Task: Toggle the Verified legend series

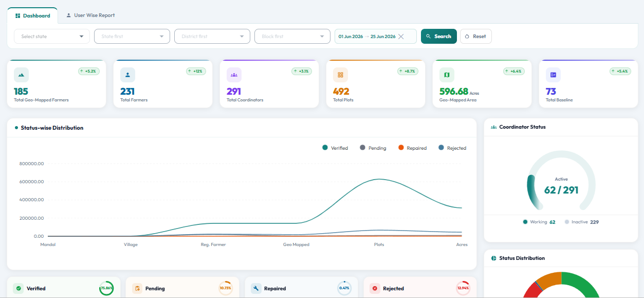Action: point(335,148)
